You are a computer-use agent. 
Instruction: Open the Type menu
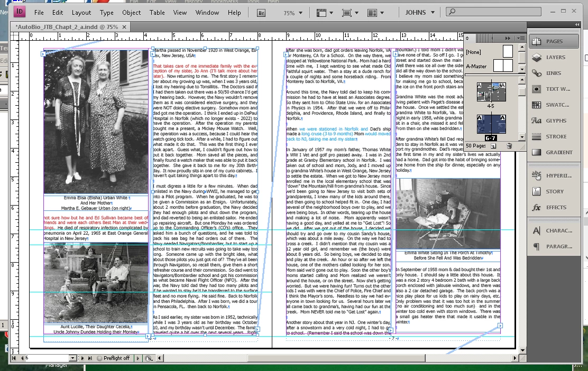point(106,12)
